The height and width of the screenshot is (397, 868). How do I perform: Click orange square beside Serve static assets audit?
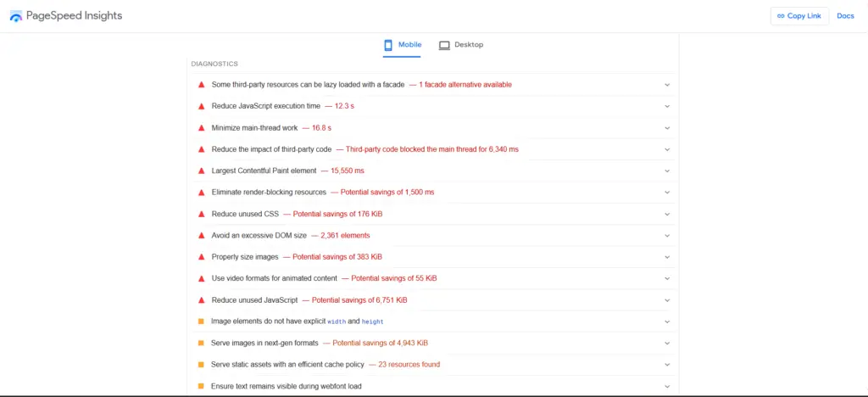click(202, 364)
